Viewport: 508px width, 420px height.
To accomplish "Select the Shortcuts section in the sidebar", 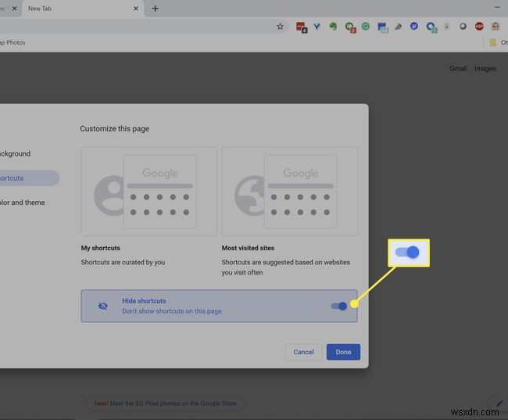I will click(29, 178).
